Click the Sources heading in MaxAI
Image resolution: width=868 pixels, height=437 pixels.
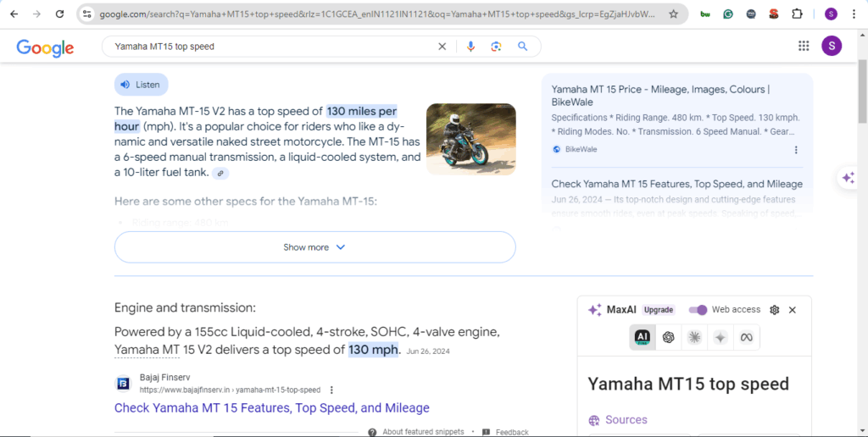pyautogui.click(x=626, y=420)
